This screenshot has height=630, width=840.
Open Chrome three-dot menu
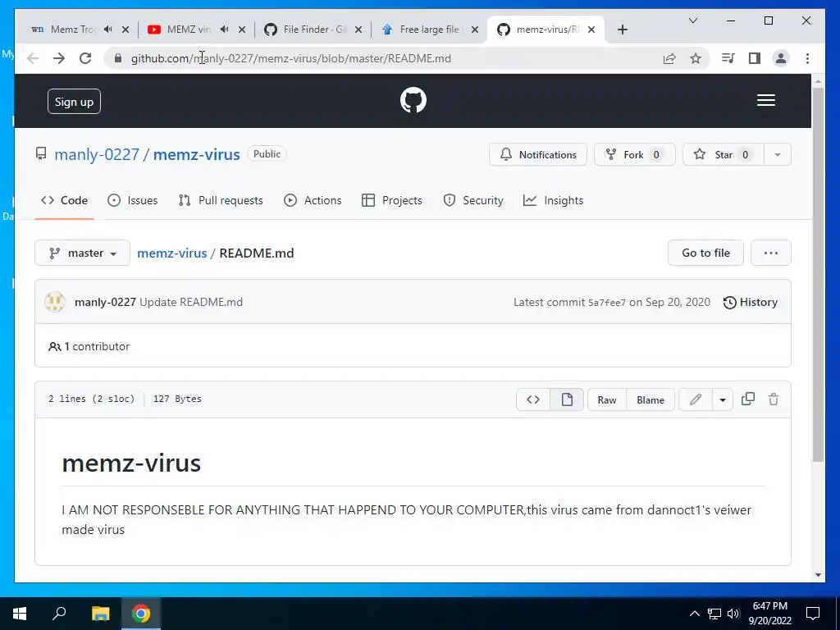807,58
